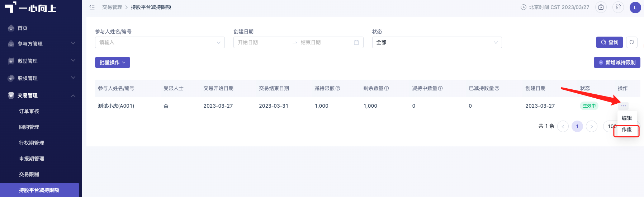The height and width of the screenshot is (197, 644).
Task: Click the book icon in the top bar
Action: point(618,7)
